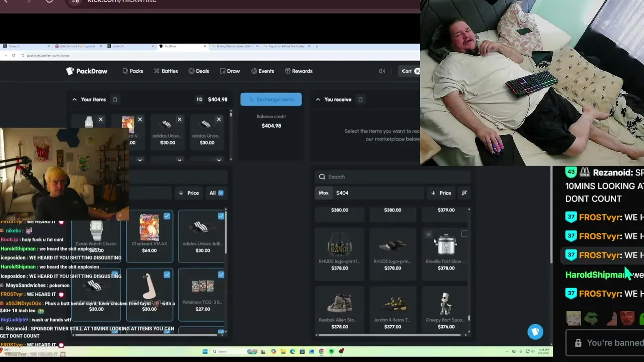Open the Windows Start menu
The image size is (644, 362).
[x=205, y=352]
